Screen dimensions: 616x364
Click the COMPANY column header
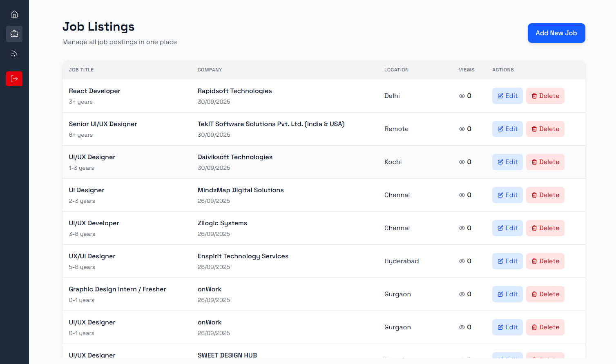[210, 70]
